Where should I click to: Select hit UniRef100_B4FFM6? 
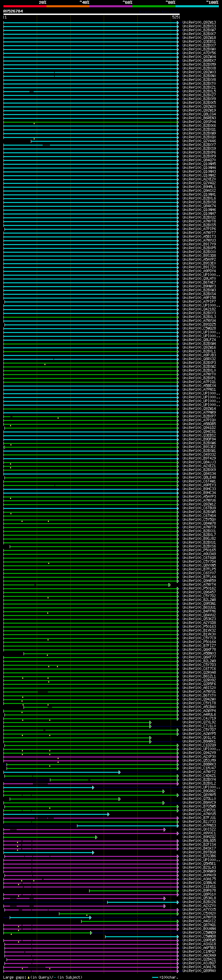coord(199,612)
